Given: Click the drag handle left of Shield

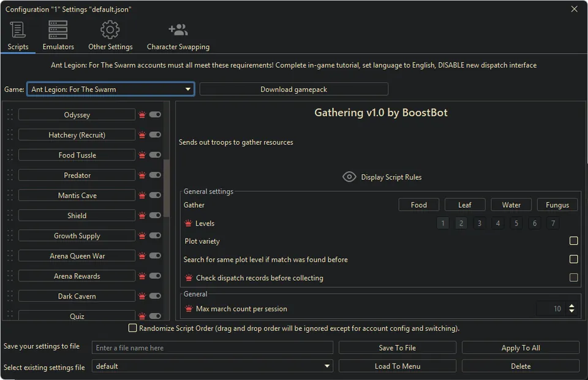Looking at the screenshot, I should pyautogui.click(x=10, y=215).
